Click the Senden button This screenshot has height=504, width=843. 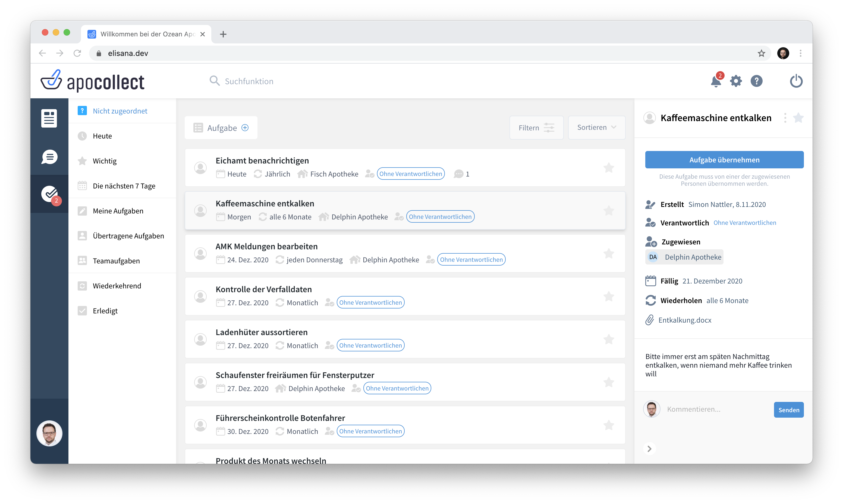(788, 409)
